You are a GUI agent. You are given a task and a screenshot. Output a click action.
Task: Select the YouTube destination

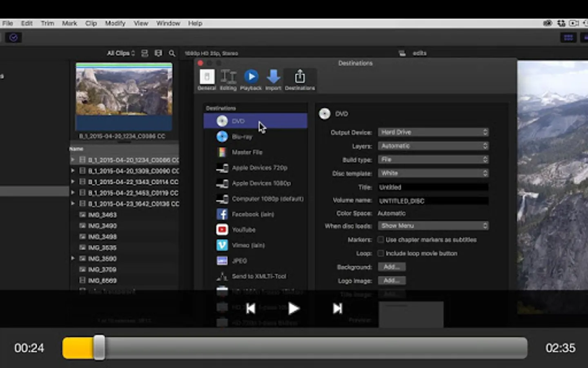pyautogui.click(x=243, y=230)
